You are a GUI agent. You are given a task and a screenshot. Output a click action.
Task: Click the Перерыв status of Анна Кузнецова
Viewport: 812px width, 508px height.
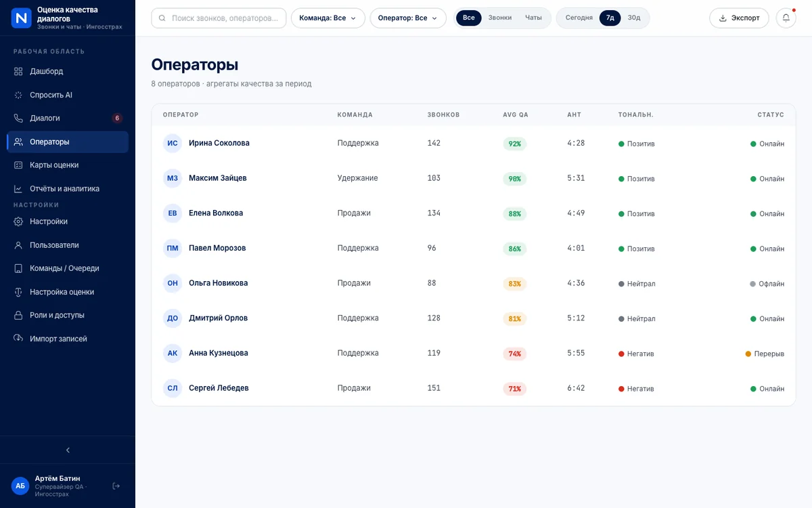pyautogui.click(x=765, y=354)
